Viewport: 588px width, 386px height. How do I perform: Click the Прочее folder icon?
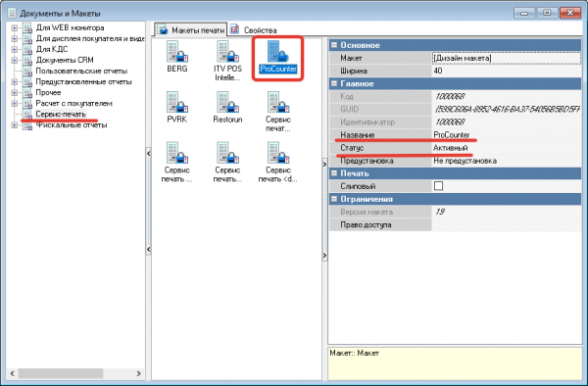27,92
